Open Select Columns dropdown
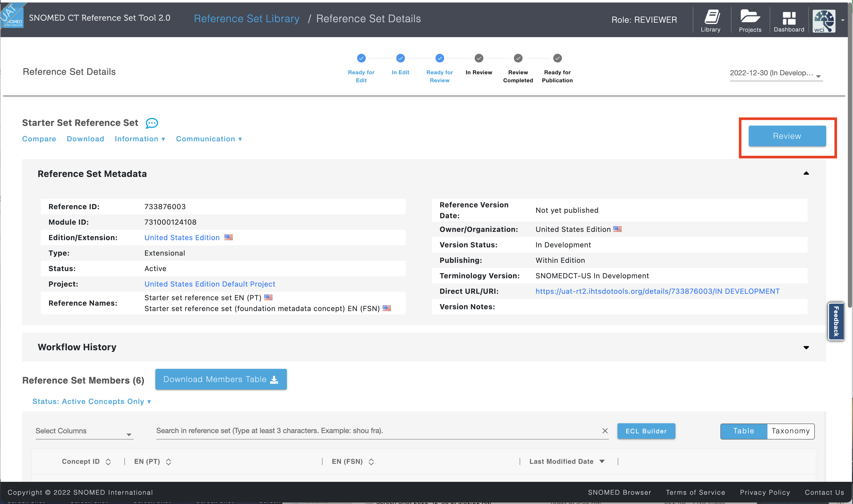The height and width of the screenshot is (504, 853). [84, 431]
